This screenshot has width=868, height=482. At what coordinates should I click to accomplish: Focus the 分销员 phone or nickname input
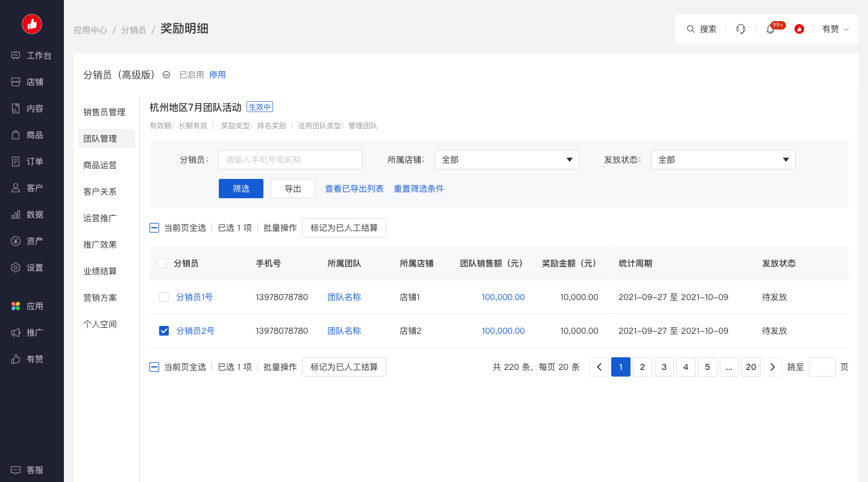click(x=291, y=160)
